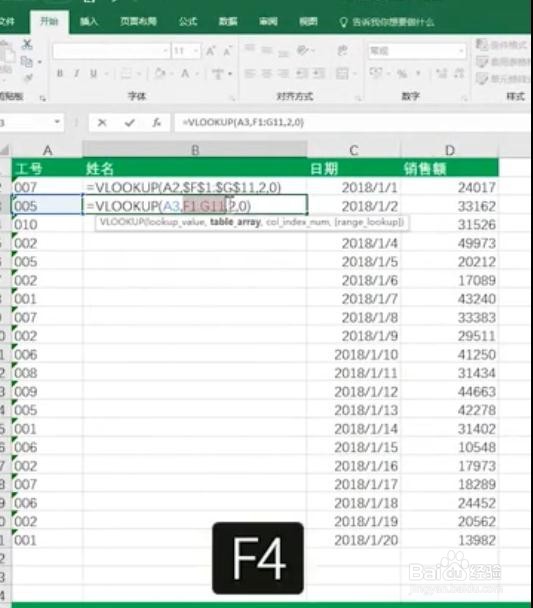Copy using the clipboard Copy icon
Screen dimensions: 533x608
(x=27, y=61)
